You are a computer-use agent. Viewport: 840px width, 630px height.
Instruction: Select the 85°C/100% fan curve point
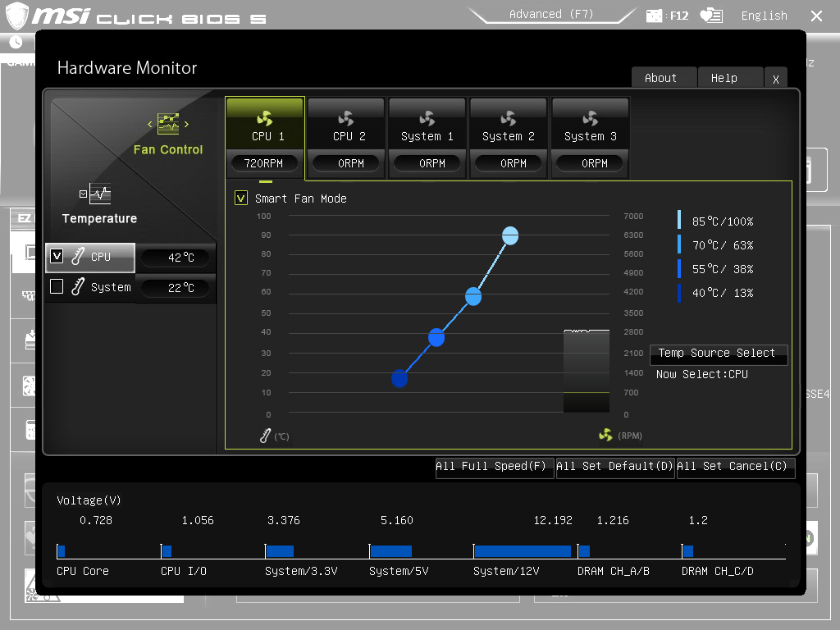(x=510, y=235)
